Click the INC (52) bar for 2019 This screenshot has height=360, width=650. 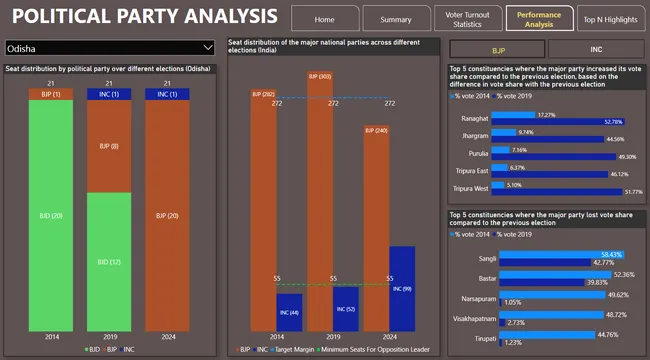pos(346,309)
